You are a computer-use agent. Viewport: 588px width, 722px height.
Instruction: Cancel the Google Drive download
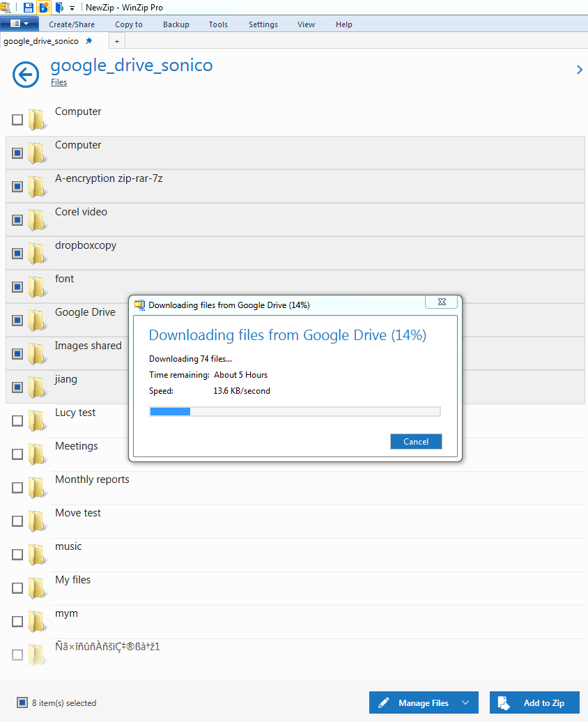pyautogui.click(x=416, y=442)
